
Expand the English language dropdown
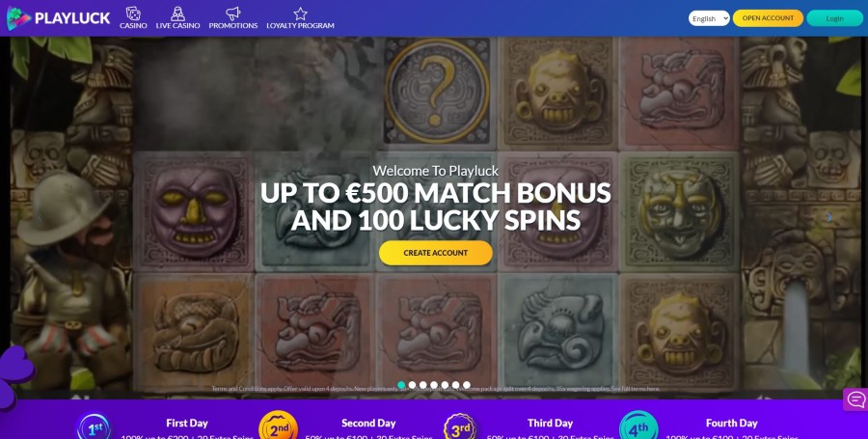709,18
